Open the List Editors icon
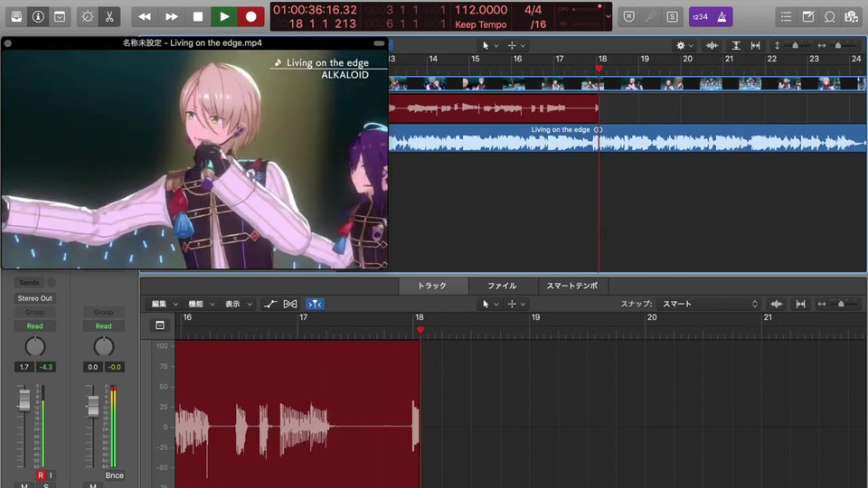The width and height of the screenshot is (868, 488). click(786, 16)
